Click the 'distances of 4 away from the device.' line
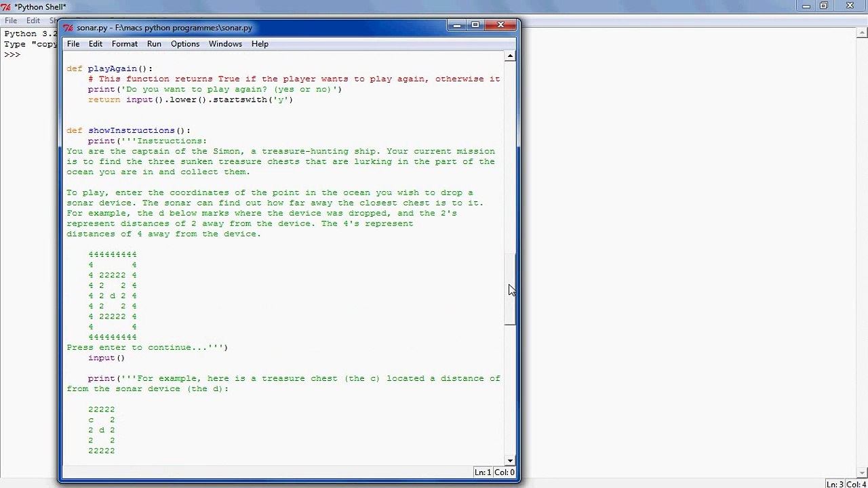This screenshot has height=488, width=868. (x=163, y=234)
